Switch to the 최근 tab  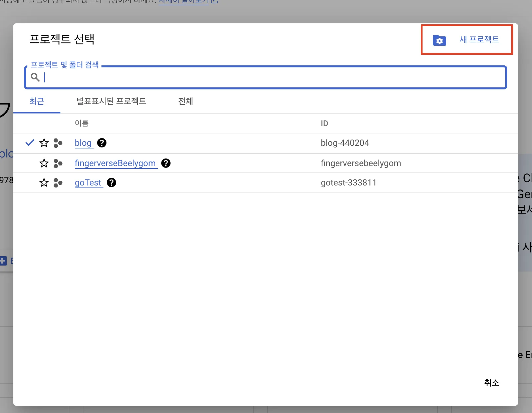point(37,101)
